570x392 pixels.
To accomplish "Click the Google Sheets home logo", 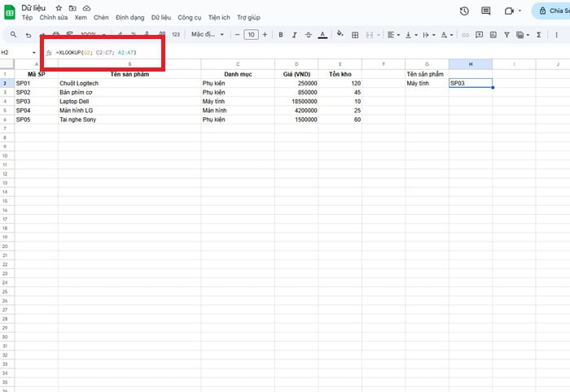I will pos(10,12).
